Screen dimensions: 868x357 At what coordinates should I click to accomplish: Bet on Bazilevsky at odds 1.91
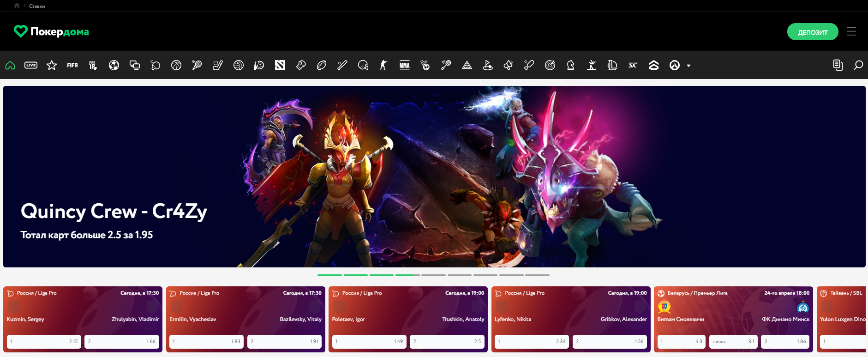[284, 341]
